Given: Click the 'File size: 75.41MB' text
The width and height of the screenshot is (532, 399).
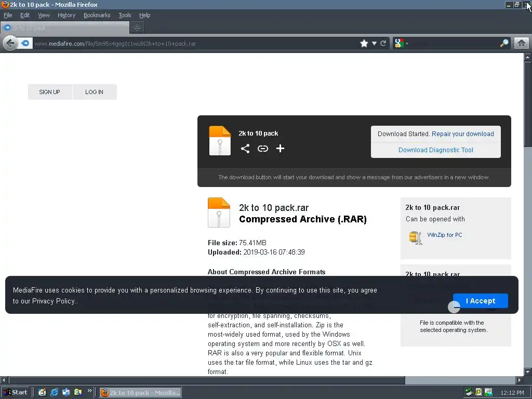Looking at the screenshot, I should tap(237, 243).
